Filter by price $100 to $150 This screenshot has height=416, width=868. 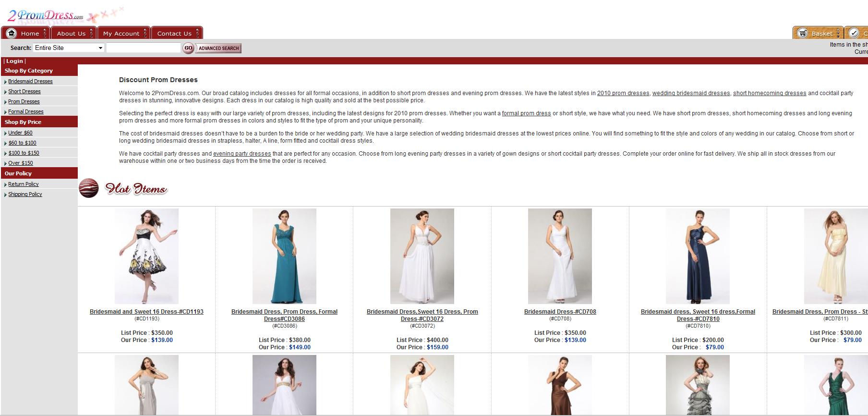(24, 153)
